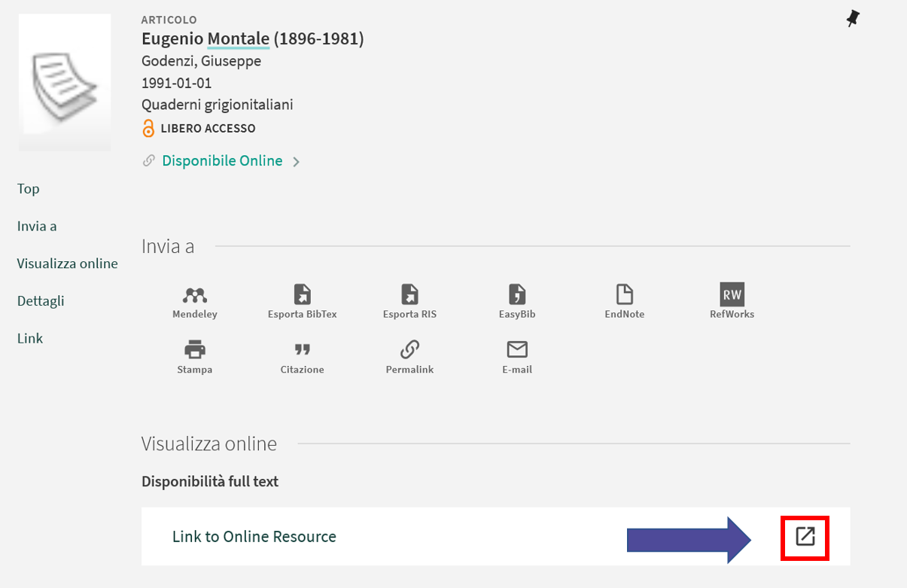Viewport: 907px width, 588px height.
Task: Pin this record with the pushpin icon
Action: (852, 20)
